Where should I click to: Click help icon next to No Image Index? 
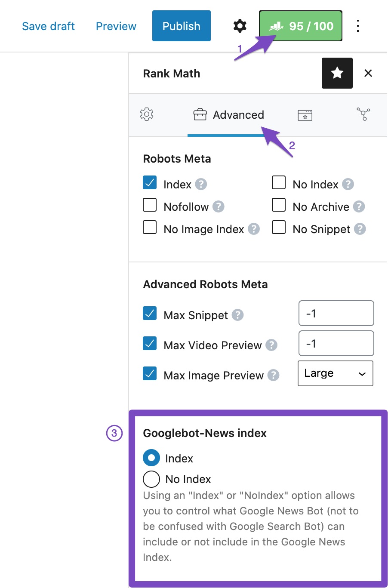[254, 229]
